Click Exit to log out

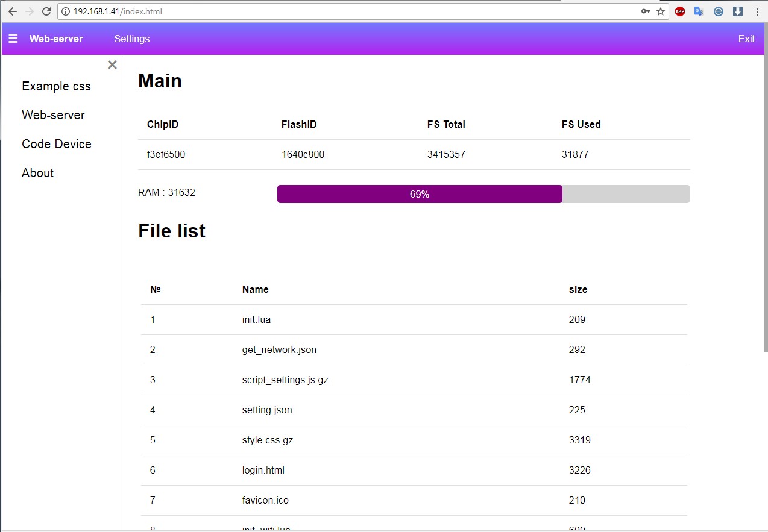click(746, 39)
